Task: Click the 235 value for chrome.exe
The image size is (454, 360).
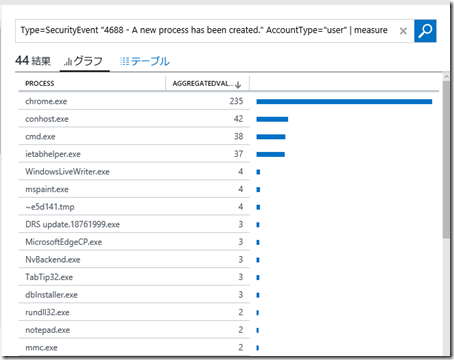Action: tap(236, 101)
